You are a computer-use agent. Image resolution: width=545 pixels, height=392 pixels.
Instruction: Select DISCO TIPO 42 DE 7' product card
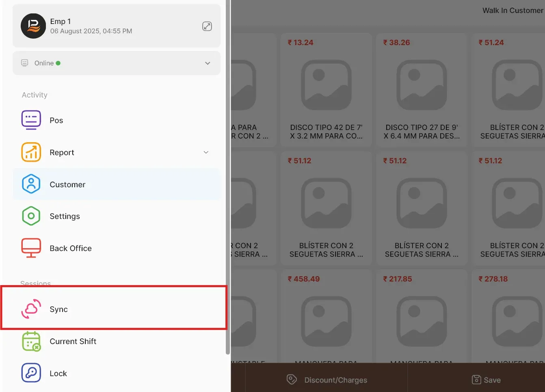tap(326, 90)
